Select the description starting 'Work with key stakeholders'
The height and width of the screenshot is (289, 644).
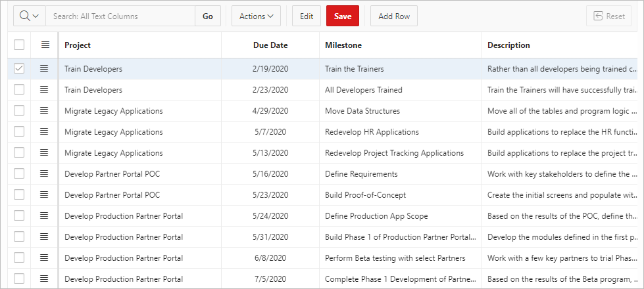560,174
